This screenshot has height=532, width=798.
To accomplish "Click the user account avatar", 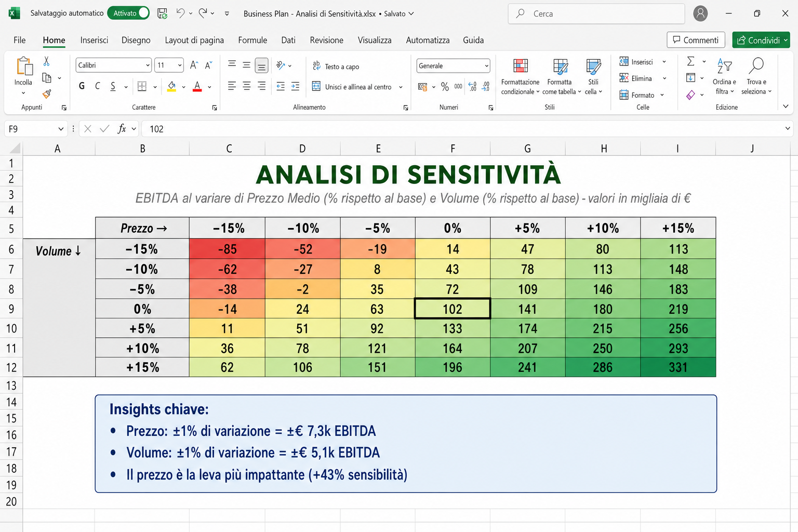I will pos(700,14).
